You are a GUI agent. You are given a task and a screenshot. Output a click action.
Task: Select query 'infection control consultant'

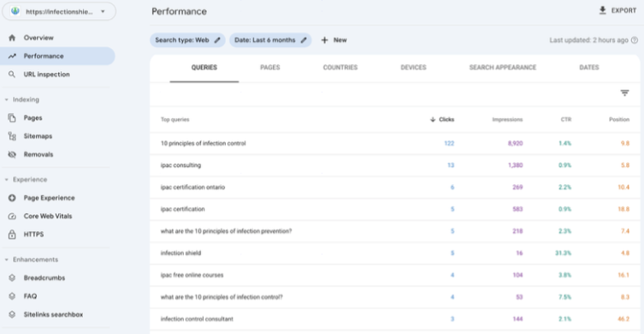197,319
